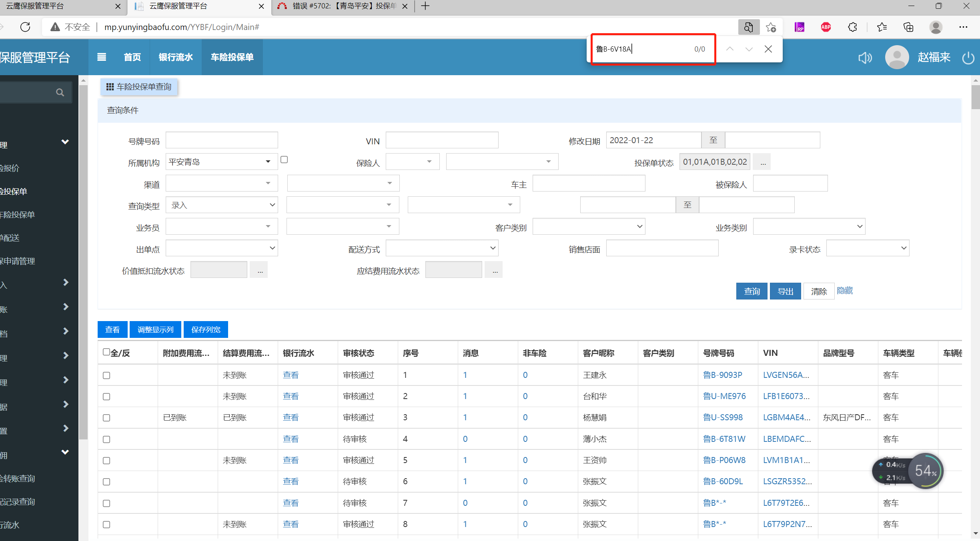Open browser extensions puzzle icon
980x541 pixels.
point(852,27)
